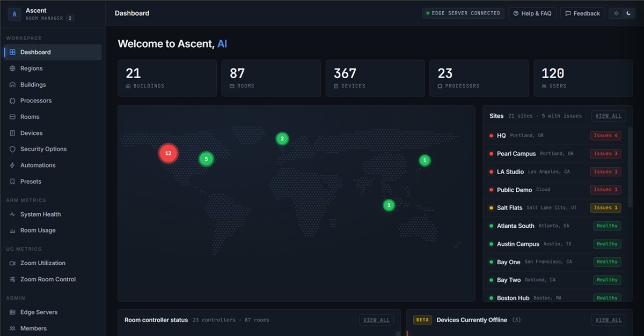Switch to dark theme moon icon
Image resolution: width=644 pixels, height=336 pixels.
click(x=628, y=13)
